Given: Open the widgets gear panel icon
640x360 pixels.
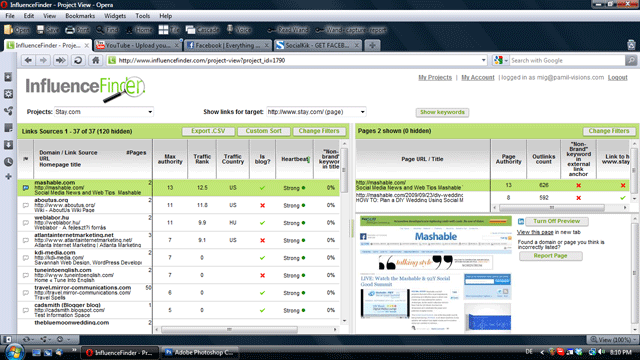Looking at the screenshot, I should click(8, 94).
